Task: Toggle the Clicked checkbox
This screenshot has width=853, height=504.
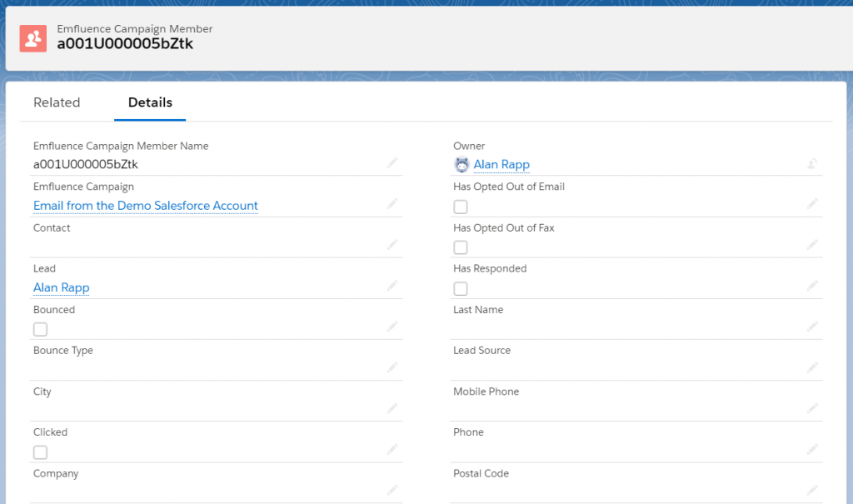Action: click(x=40, y=452)
